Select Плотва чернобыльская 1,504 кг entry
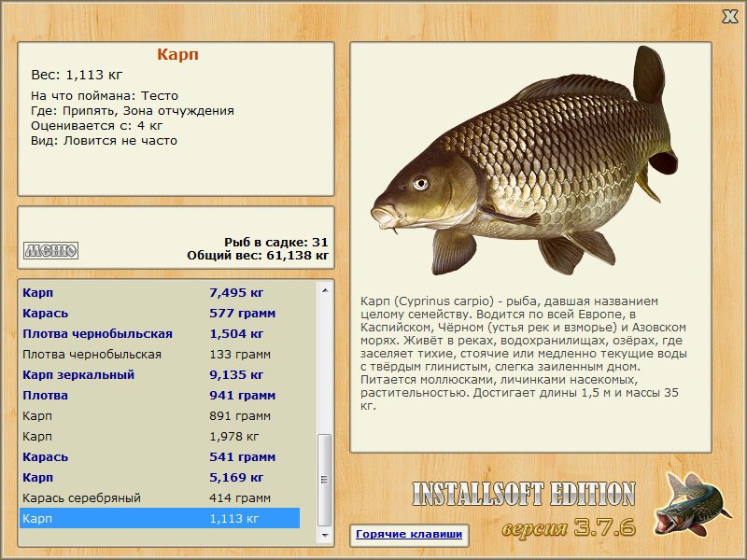Viewport: 747px width, 560px height. coord(160,334)
